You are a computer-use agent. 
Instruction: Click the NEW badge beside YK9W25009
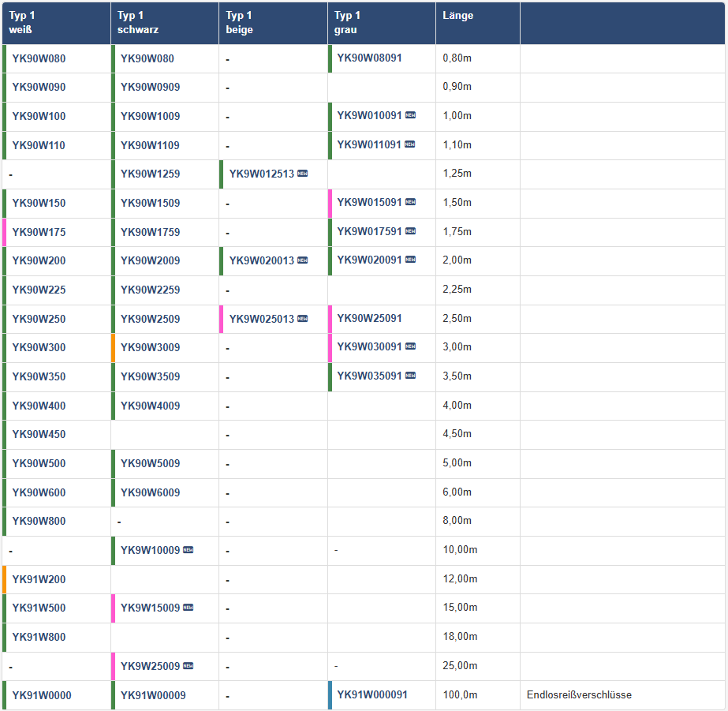(x=188, y=666)
